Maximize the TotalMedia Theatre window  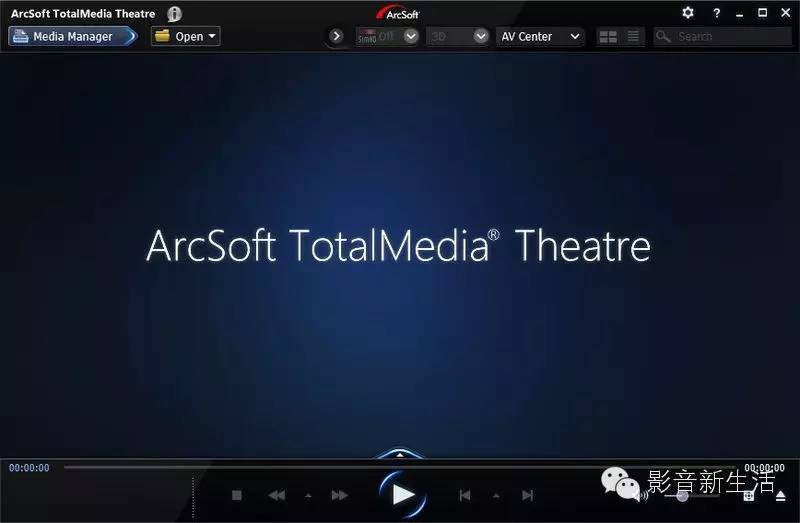[762, 13]
